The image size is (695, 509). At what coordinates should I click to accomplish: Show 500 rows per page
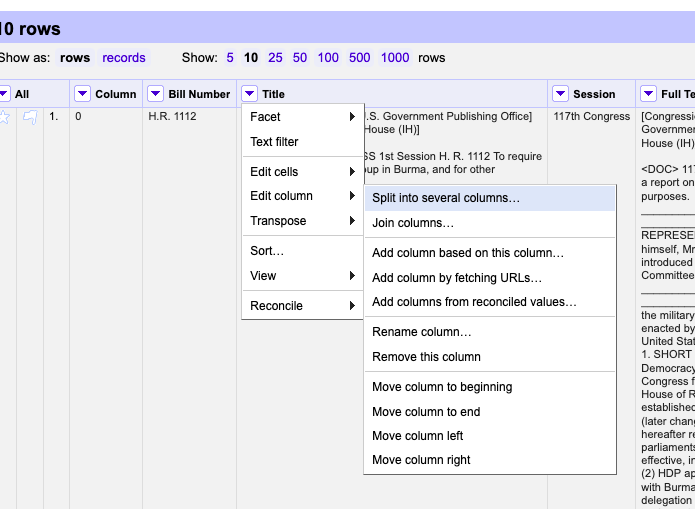pyautogui.click(x=359, y=58)
